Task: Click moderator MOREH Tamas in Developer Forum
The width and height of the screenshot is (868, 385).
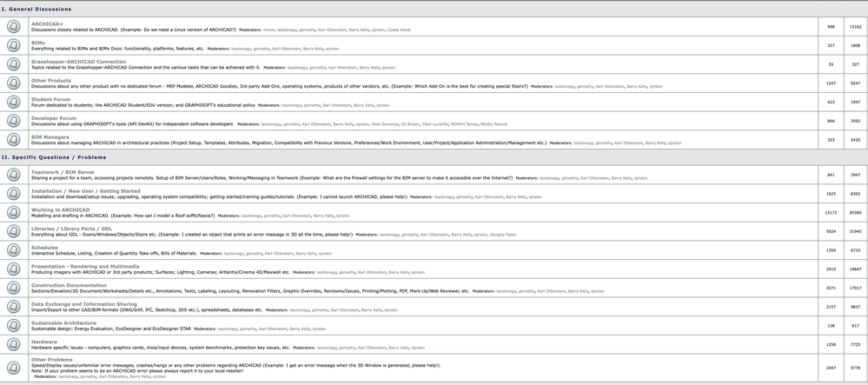Action: click(466, 124)
